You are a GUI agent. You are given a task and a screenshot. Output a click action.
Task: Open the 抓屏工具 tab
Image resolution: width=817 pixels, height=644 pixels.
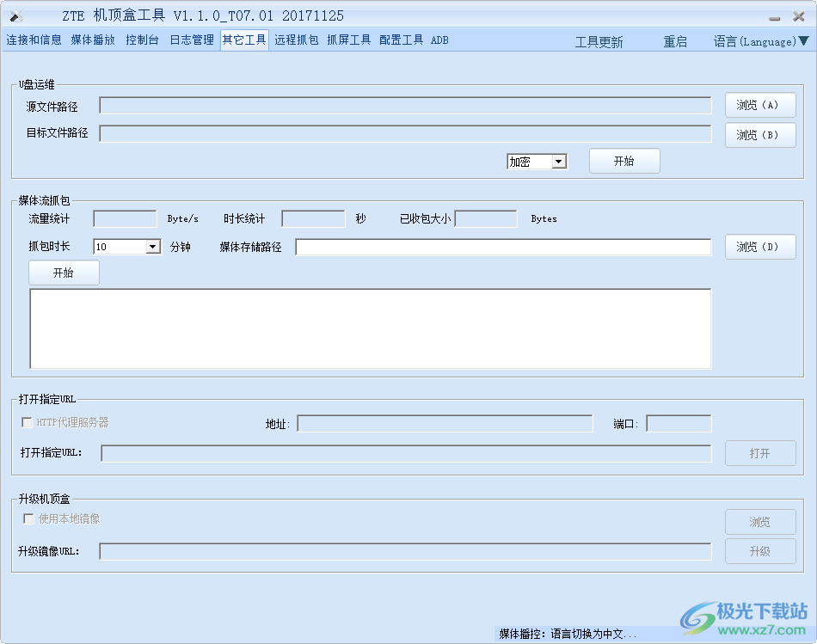(349, 40)
